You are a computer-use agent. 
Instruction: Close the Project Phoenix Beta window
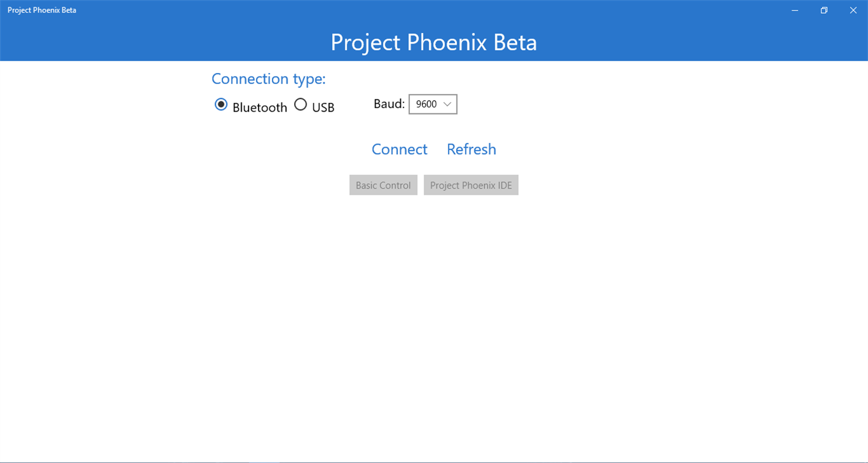(853, 10)
